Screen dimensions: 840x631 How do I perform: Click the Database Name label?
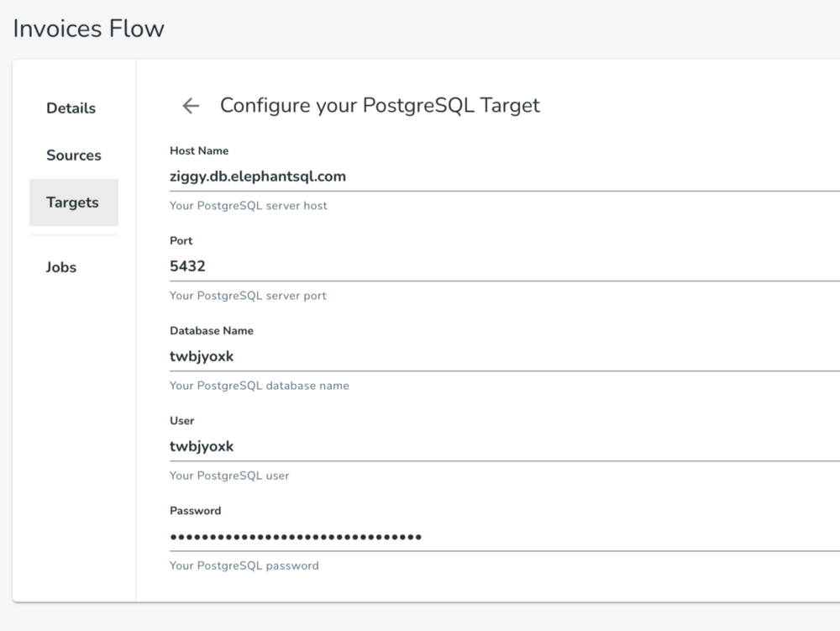(x=212, y=331)
